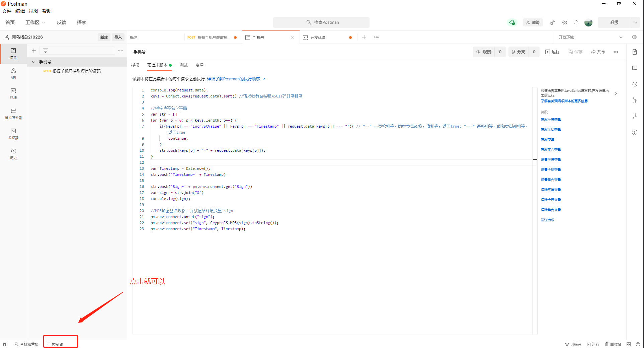
Task: Click the 导入 button
Action: tap(118, 37)
